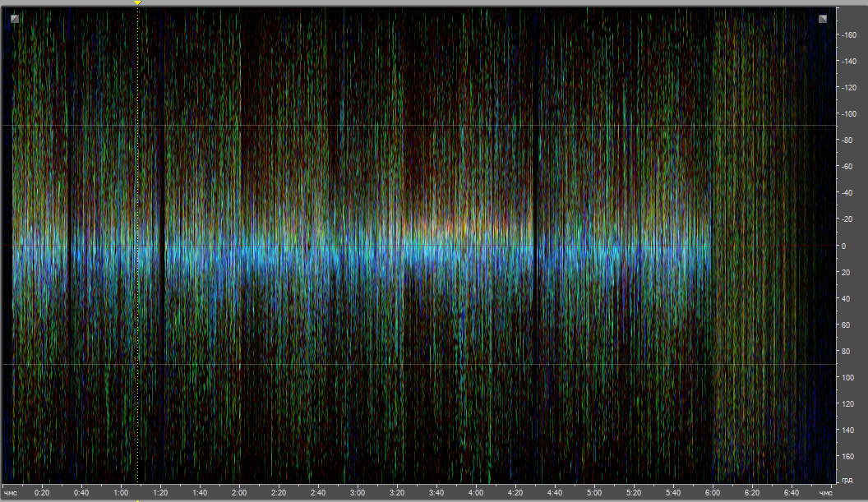
Task: Click the 'грд' degree unit label
Action: (847, 479)
